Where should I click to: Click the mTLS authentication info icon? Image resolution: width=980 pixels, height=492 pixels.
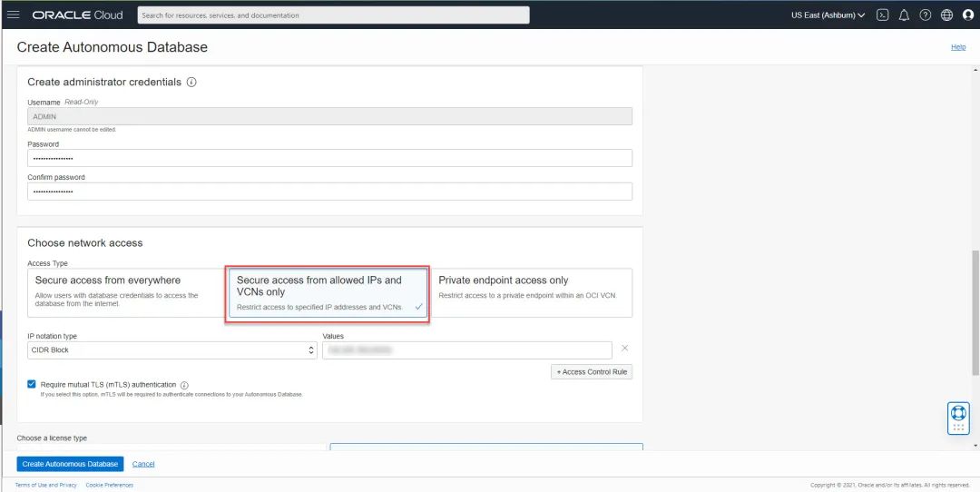tap(184, 385)
